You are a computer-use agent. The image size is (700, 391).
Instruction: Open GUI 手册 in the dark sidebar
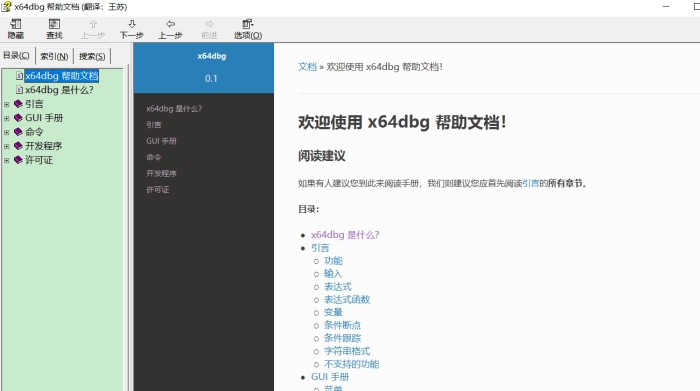[x=161, y=141]
